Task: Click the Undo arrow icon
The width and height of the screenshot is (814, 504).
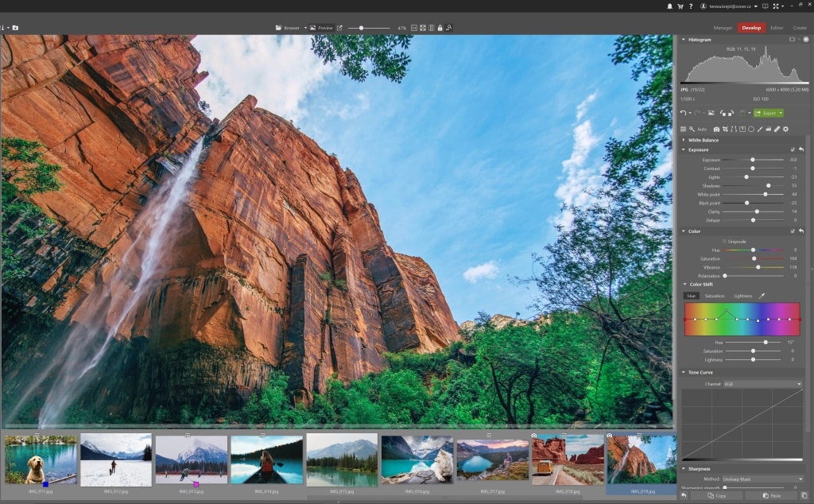Action: [x=684, y=113]
